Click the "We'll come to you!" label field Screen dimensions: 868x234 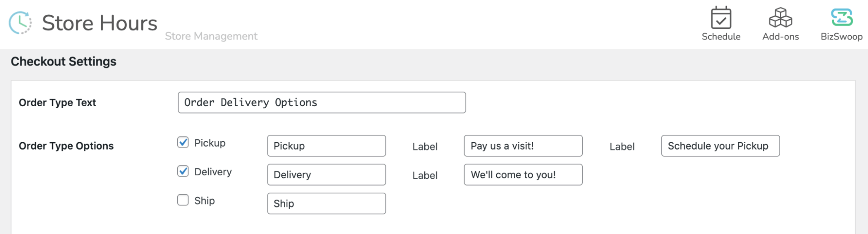pos(523,175)
